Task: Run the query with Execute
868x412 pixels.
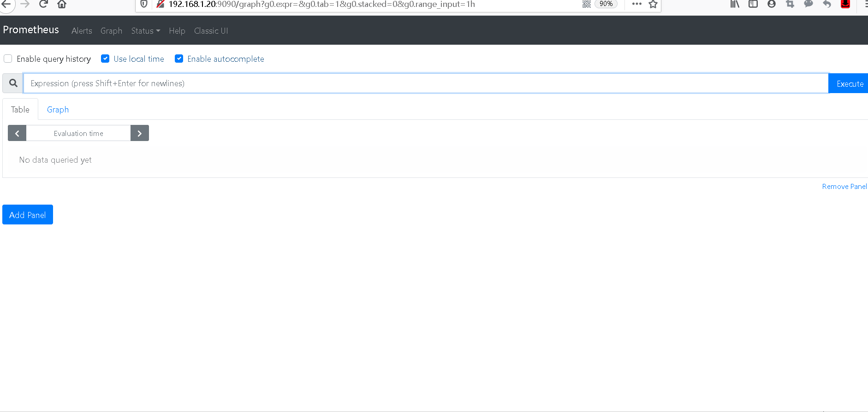Action: coord(849,83)
